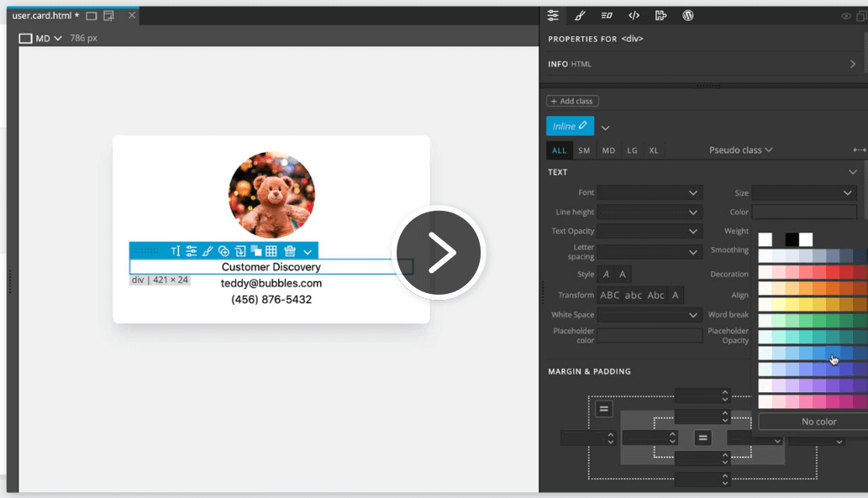
Task: Open the WordPress panel tab
Action: [x=688, y=15]
